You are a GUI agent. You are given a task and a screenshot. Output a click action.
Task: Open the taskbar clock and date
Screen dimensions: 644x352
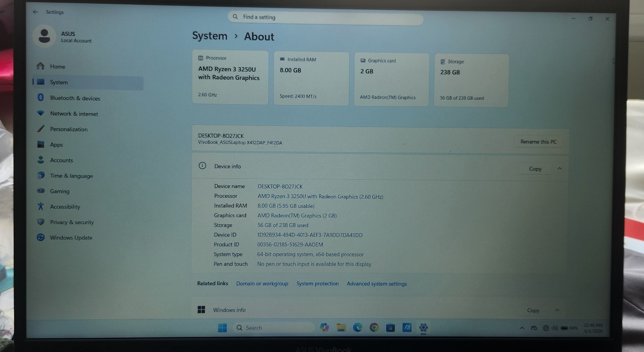tap(593, 328)
